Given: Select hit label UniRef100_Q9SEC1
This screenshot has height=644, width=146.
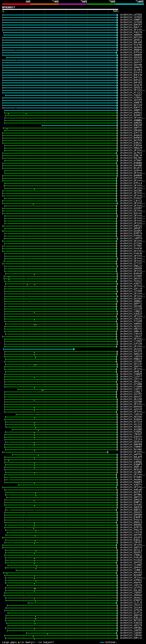Looking at the screenshot, I should tap(131, 40).
